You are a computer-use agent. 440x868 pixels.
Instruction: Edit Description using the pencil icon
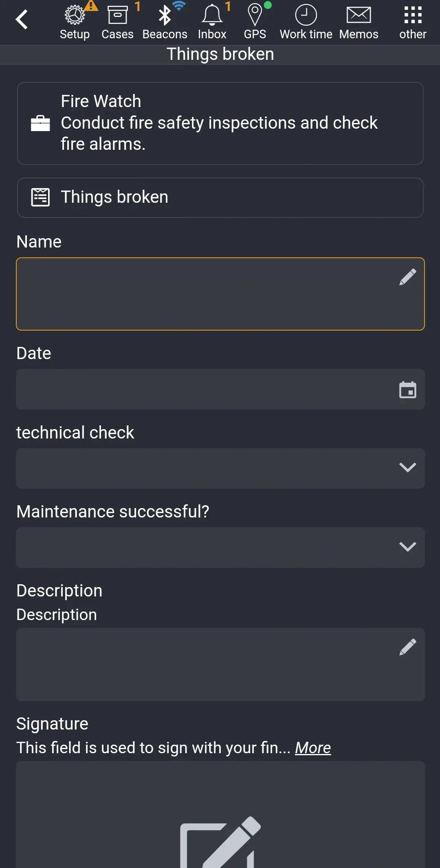click(x=407, y=646)
